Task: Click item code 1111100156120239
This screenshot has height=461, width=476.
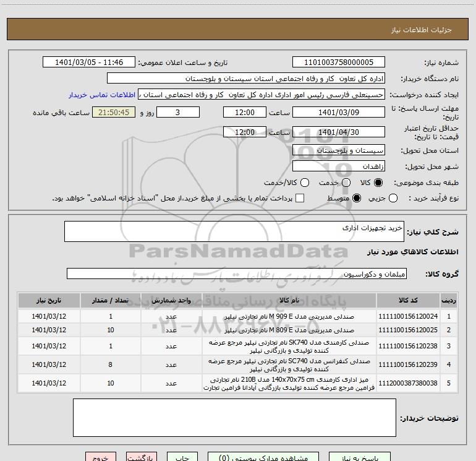Action: click(408, 364)
